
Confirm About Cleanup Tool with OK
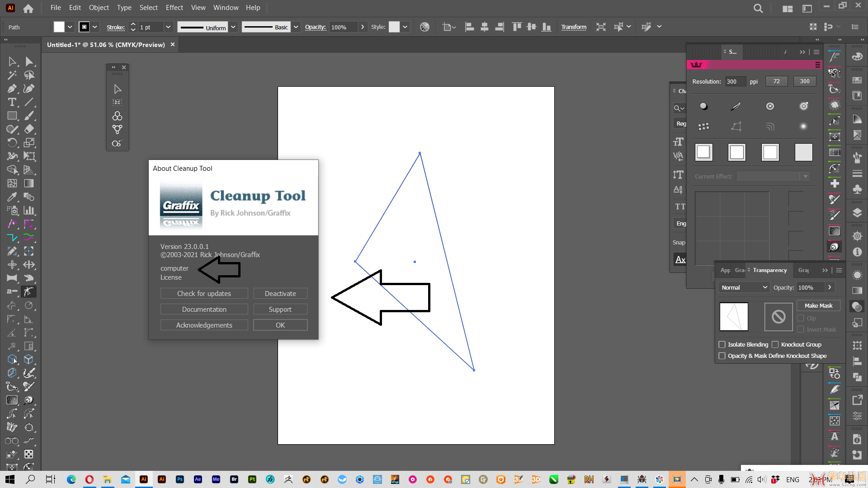pos(280,325)
